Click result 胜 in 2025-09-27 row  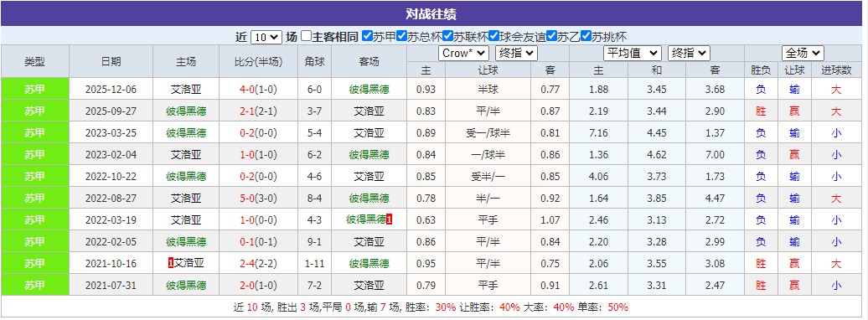(x=761, y=111)
